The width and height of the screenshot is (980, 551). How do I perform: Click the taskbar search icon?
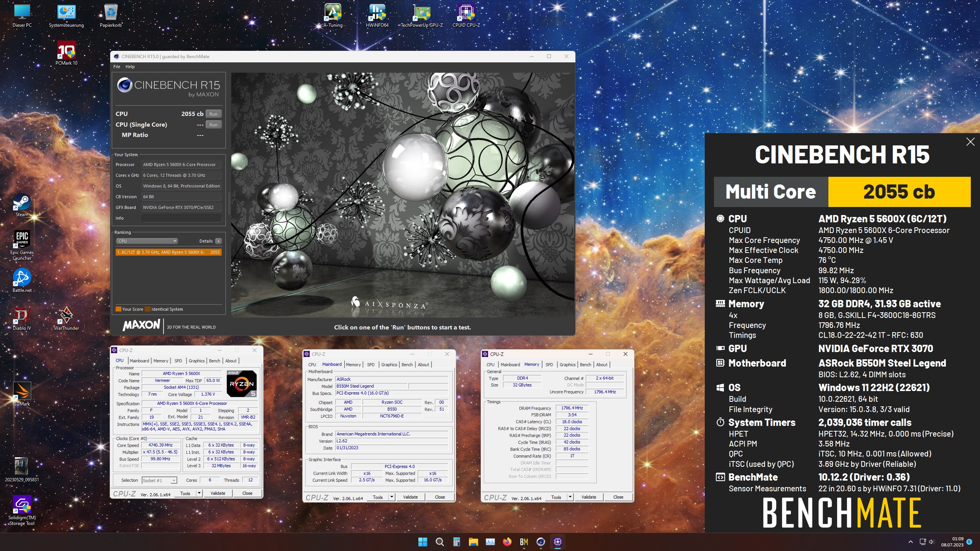point(439,542)
